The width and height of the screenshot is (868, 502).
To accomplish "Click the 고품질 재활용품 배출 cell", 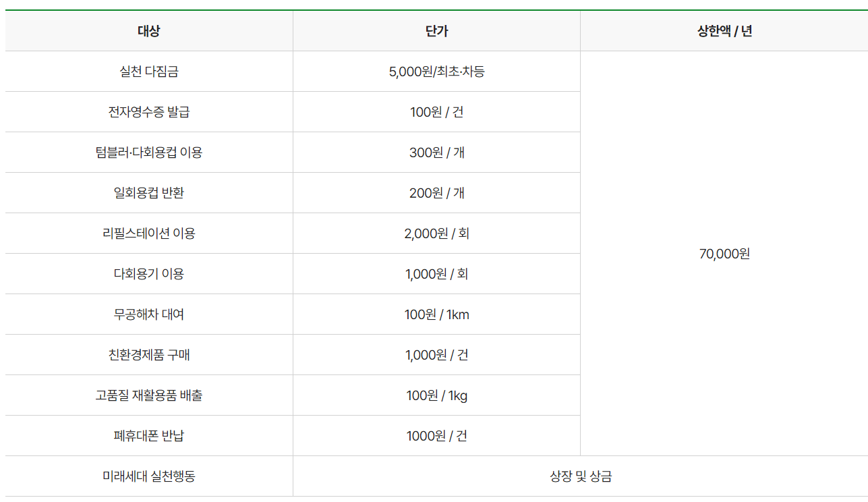I will coord(149,395).
